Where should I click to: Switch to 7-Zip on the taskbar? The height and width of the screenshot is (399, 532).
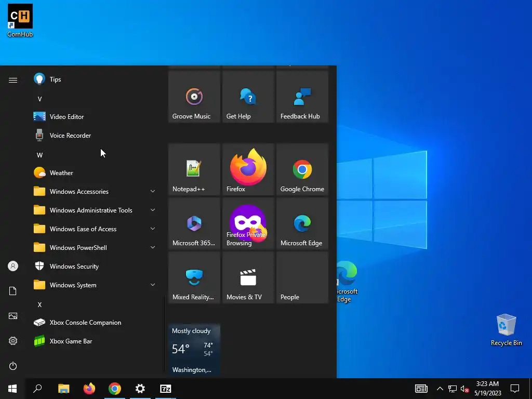pyautogui.click(x=166, y=389)
